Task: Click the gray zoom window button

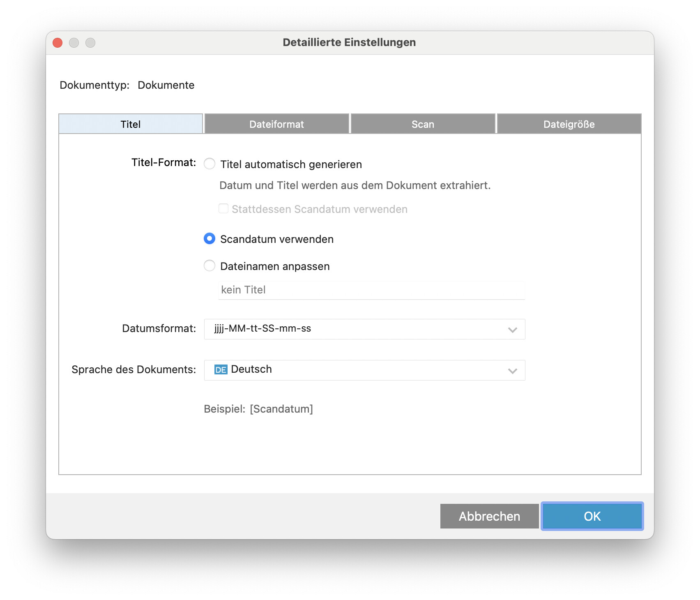Action: 90,43
